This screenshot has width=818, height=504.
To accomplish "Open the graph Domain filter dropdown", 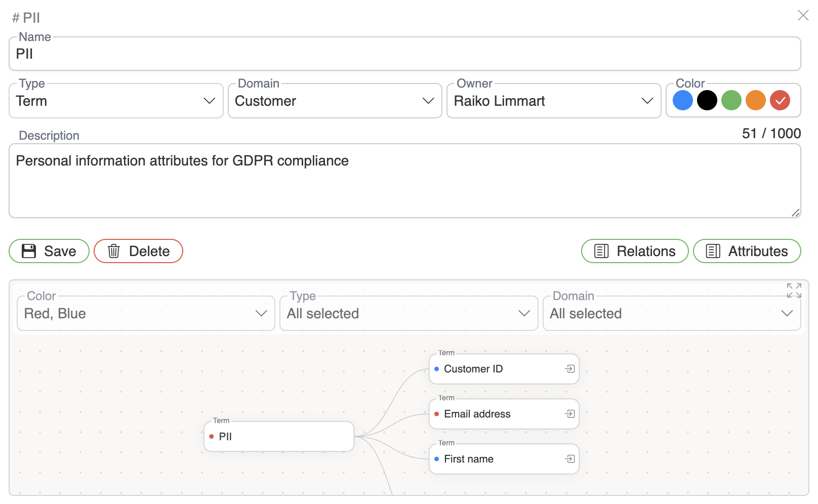I will tap(671, 314).
